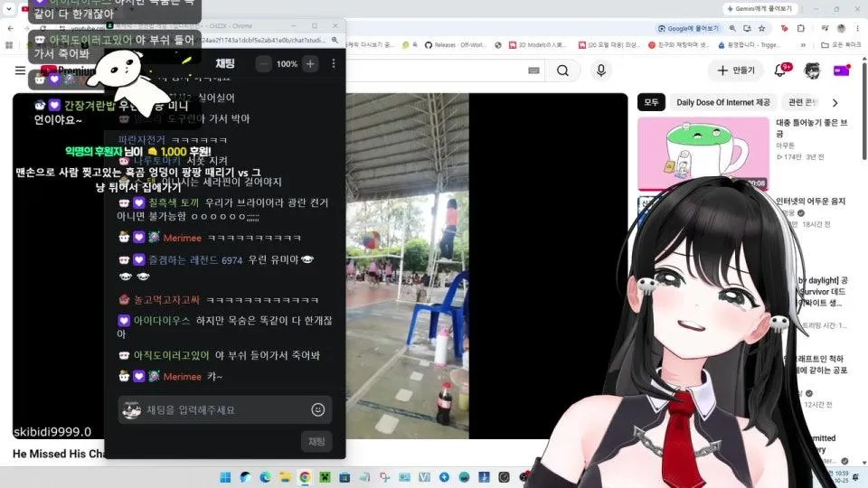Click the Google에 물어보기 chip in address bar

(x=688, y=28)
